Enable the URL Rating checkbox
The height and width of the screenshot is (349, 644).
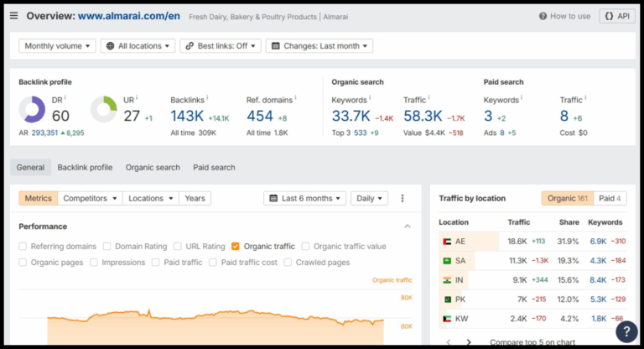click(178, 247)
